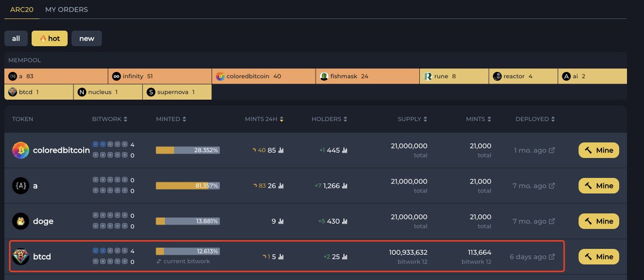Screen dimensions: 644x280
Task: Open 'a' token holders chart icon
Action: click(x=345, y=186)
